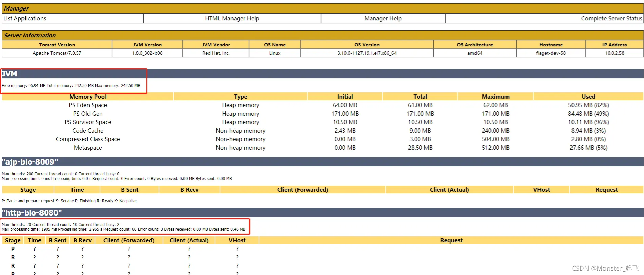Screen dimensions: 644x275
Task: Click the amd64 architecture cell
Action: coord(475,53)
